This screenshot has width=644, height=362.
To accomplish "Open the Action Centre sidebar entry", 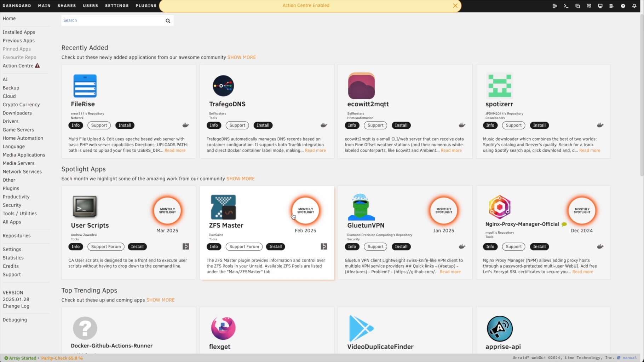I will coord(18,66).
